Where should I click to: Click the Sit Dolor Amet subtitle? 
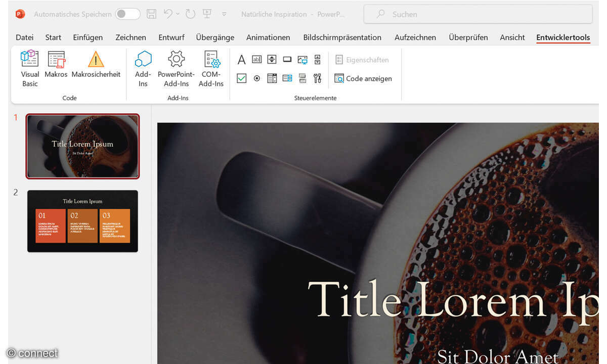tap(498, 356)
